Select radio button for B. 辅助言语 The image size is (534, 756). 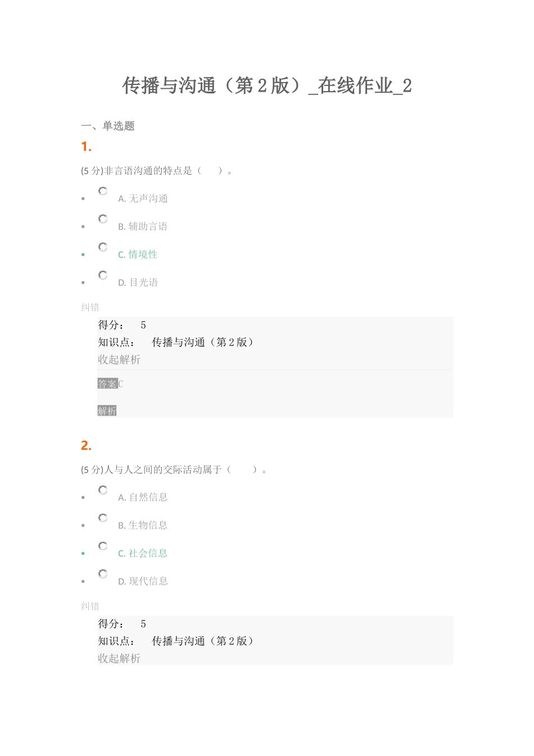coord(103,219)
